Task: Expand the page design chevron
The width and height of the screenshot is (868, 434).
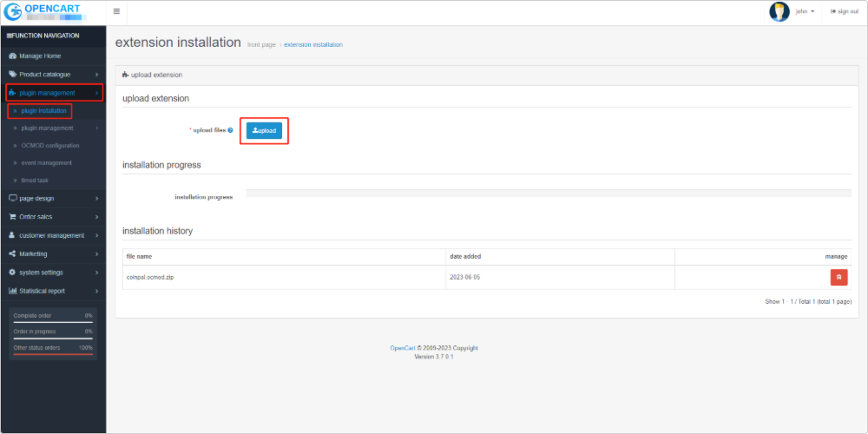Action: 96,198
